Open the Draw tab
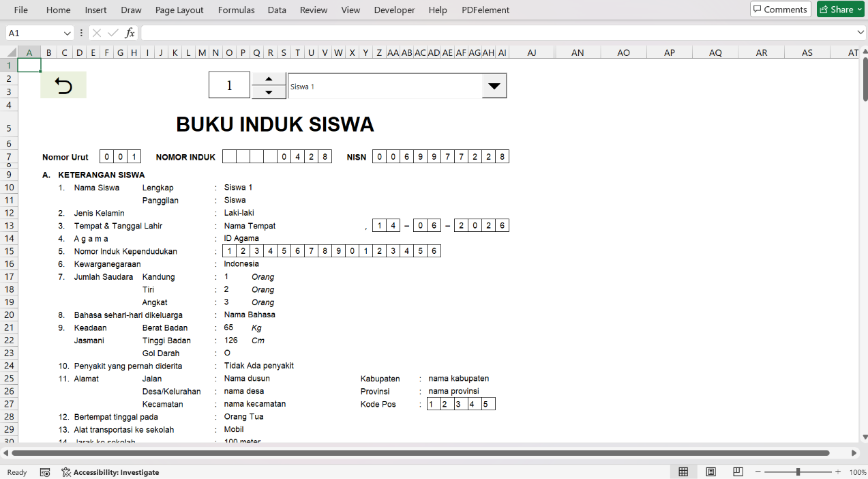Image resolution: width=868 pixels, height=479 pixels. [x=131, y=10]
